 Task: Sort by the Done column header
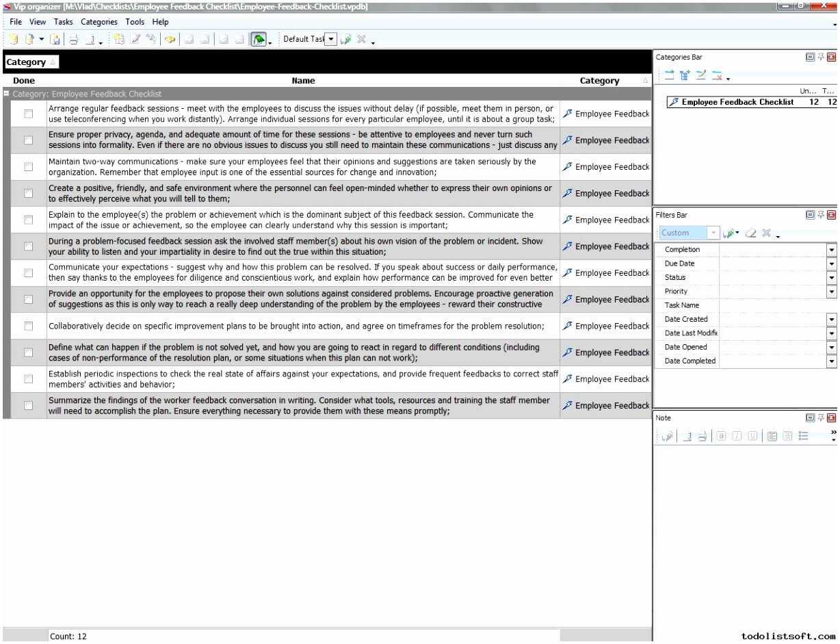tap(24, 81)
